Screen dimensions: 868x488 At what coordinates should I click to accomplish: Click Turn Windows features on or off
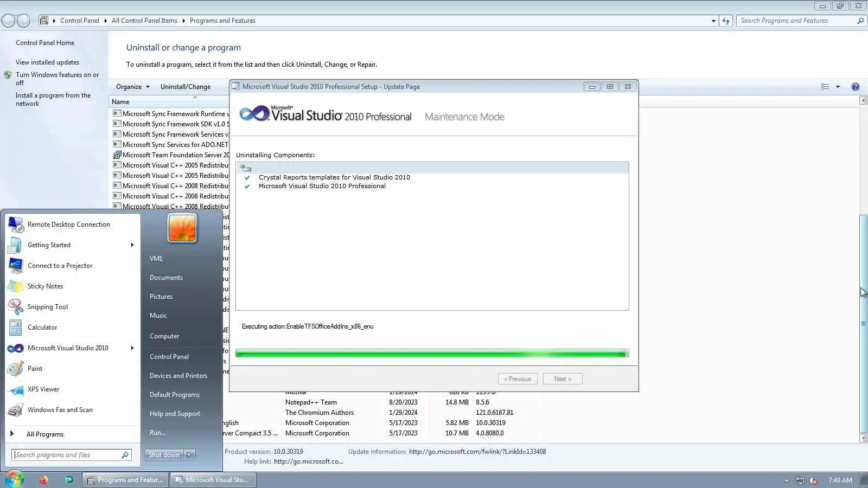click(57, 79)
